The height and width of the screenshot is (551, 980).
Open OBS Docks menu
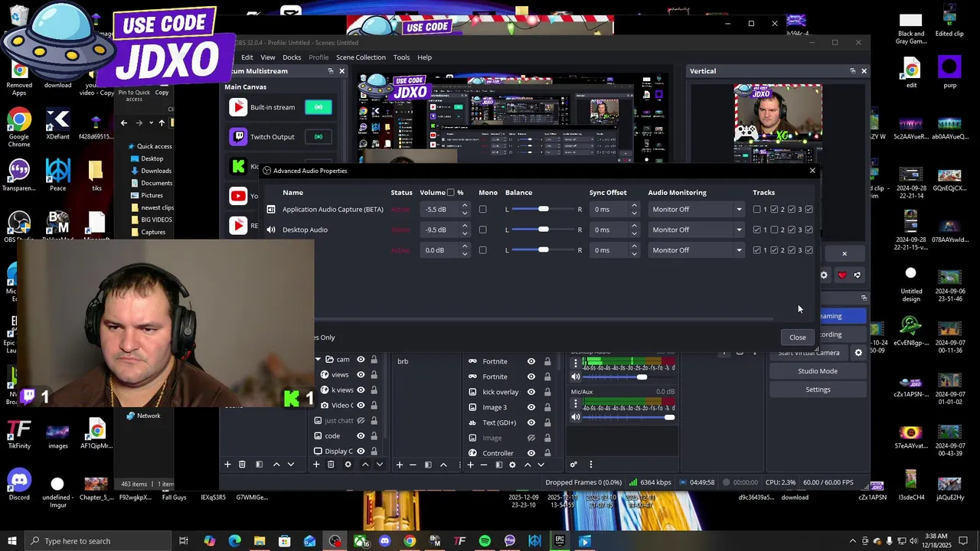(x=292, y=57)
